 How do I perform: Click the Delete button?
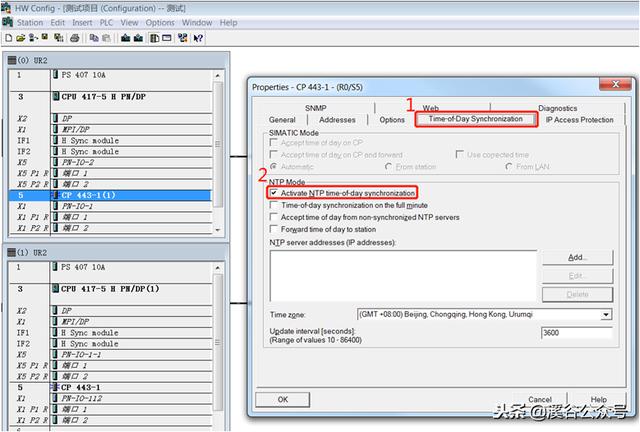coord(578,294)
